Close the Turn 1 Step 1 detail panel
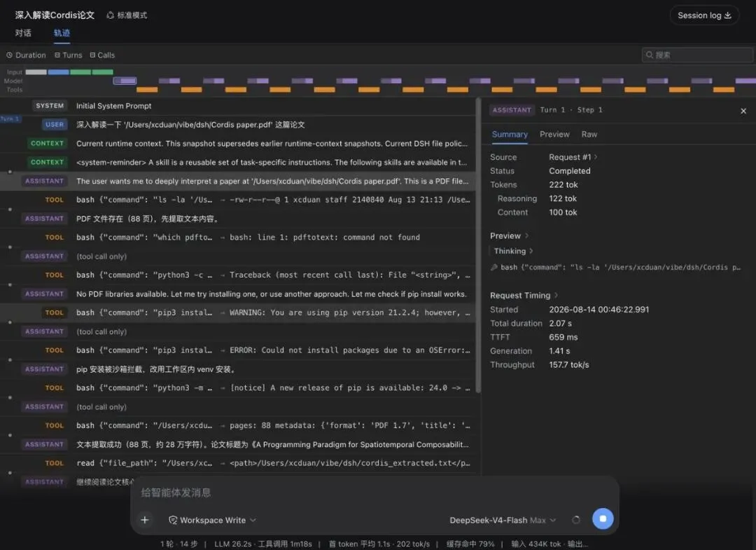Image resolution: width=756 pixels, height=550 pixels. pos(743,111)
